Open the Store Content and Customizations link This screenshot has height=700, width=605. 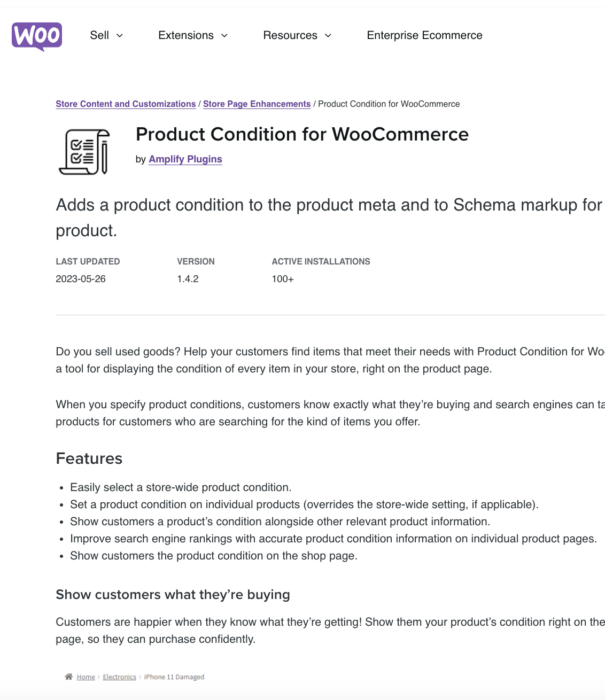[125, 104]
